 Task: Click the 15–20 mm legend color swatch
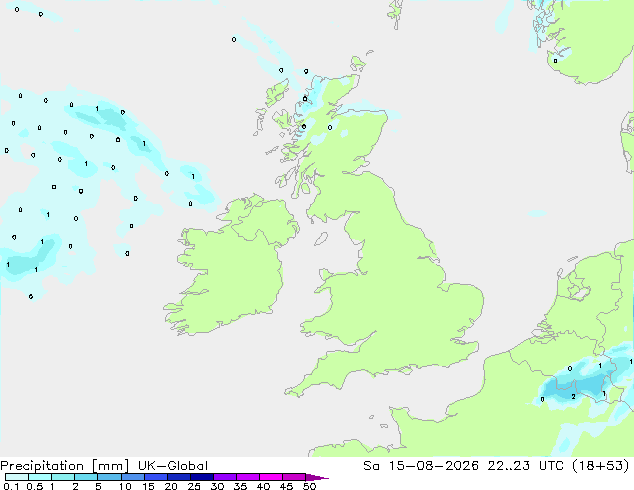[x=155, y=477]
